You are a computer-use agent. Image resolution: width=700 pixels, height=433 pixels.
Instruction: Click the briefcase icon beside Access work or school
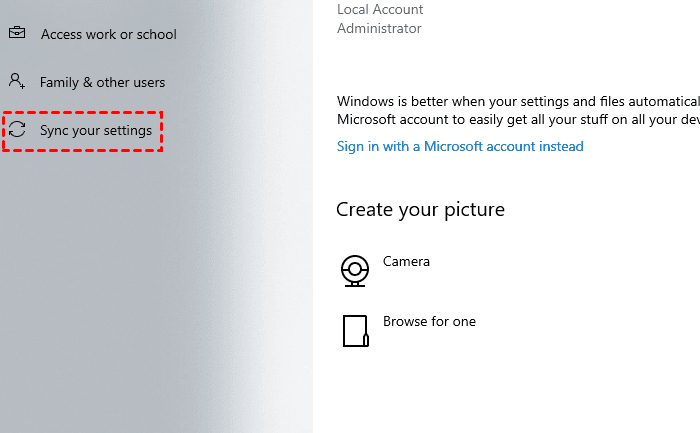17,33
